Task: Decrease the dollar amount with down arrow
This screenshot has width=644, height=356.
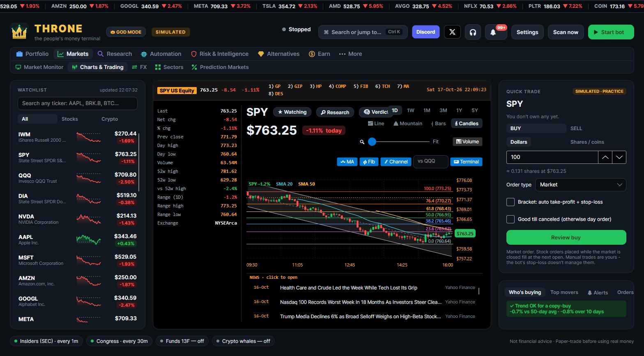Action: (619, 157)
